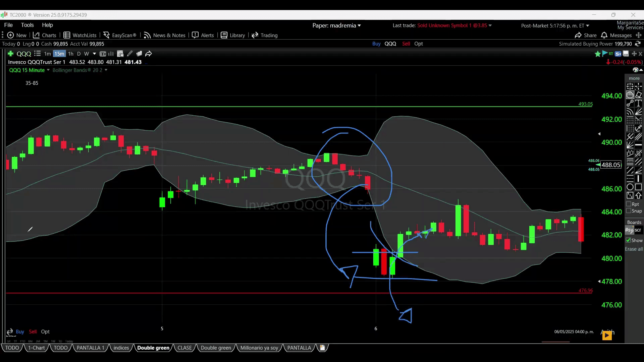Choose the eraser drawing tool
The width and height of the screenshot is (644, 362).
click(x=638, y=95)
